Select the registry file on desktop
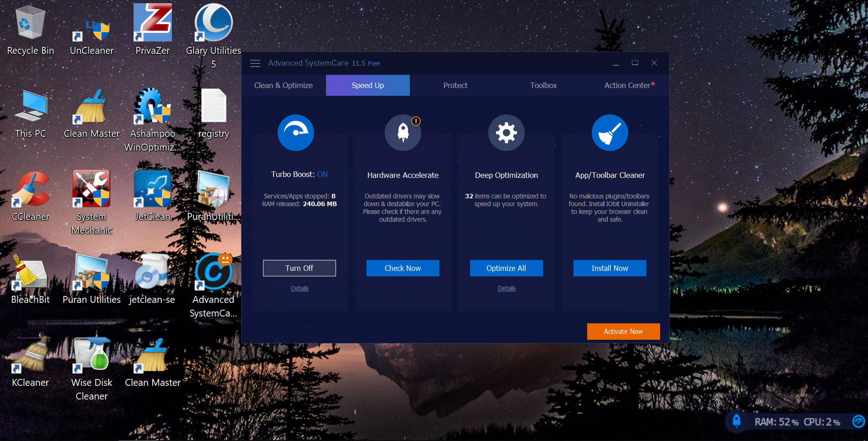The height and width of the screenshot is (441, 868). tap(213, 114)
